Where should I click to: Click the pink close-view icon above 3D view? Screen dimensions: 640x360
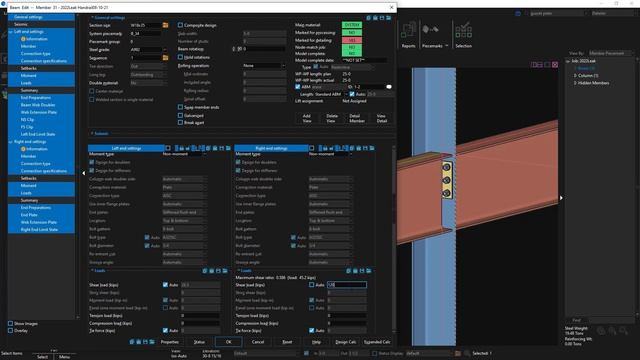tap(555, 64)
